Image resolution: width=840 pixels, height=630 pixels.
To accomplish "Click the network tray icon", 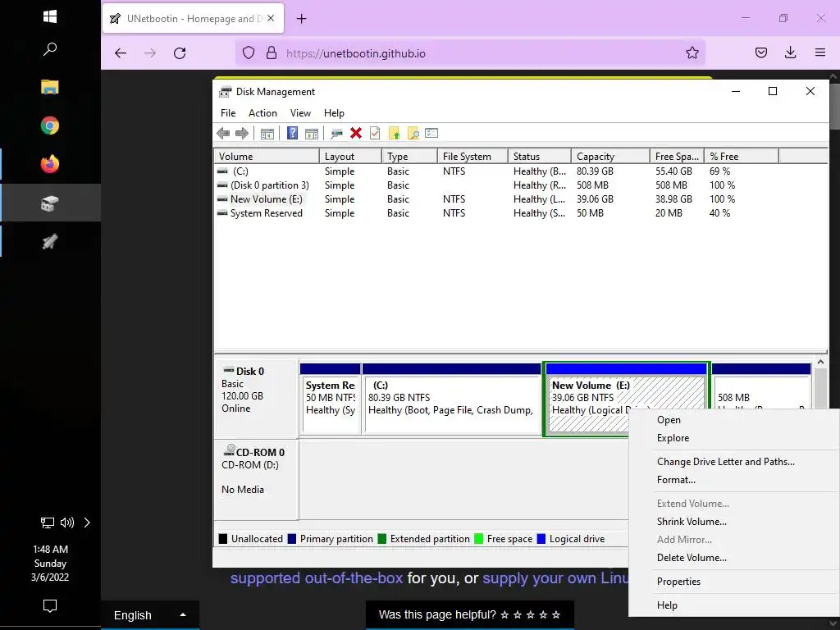I will coord(48,523).
